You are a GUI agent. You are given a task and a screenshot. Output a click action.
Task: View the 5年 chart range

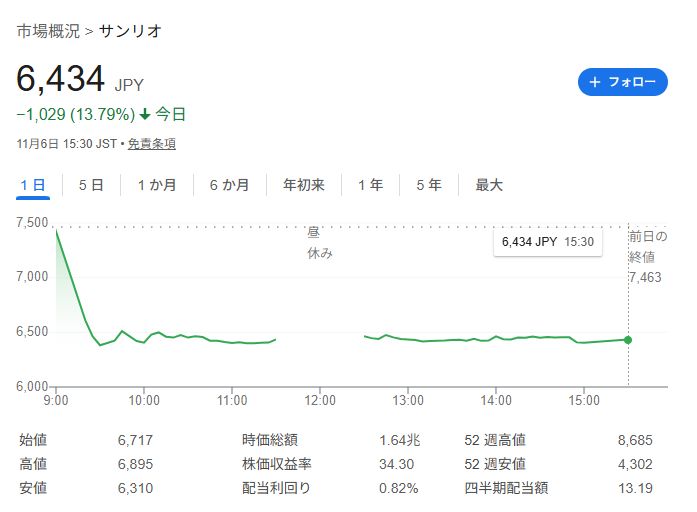pyautogui.click(x=428, y=185)
